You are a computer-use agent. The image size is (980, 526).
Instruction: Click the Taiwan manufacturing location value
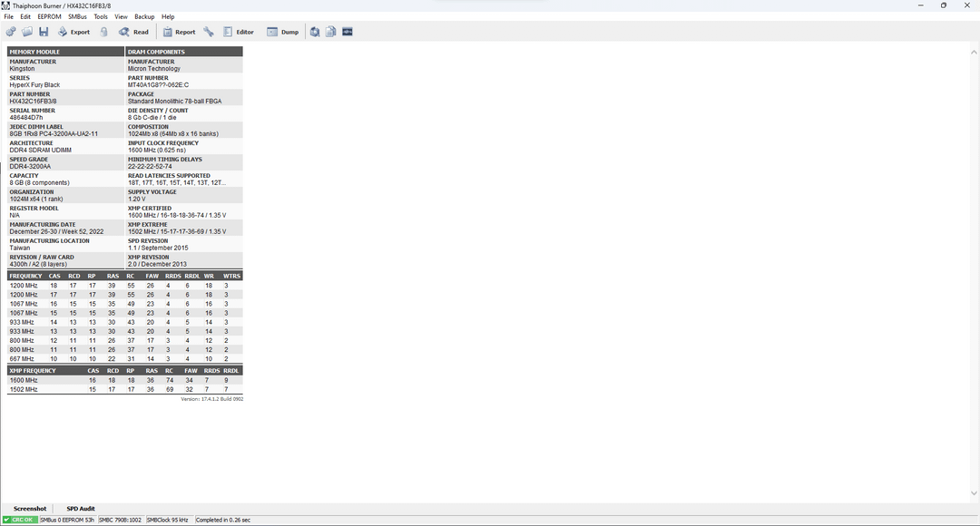[x=20, y=248]
